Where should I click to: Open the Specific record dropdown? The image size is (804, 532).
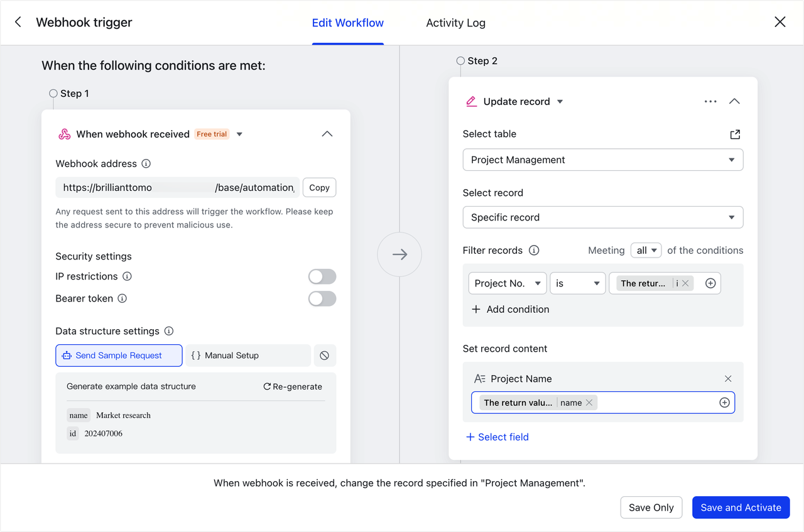tap(602, 217)
